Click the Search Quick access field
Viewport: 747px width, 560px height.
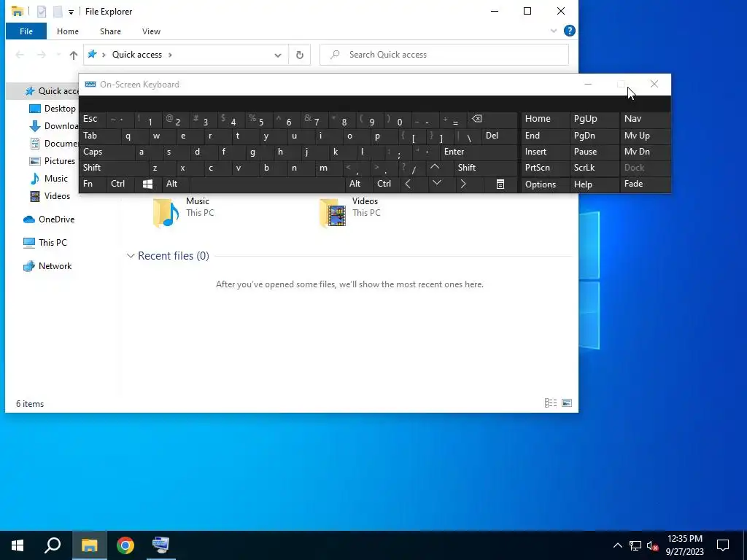[444, 55]
